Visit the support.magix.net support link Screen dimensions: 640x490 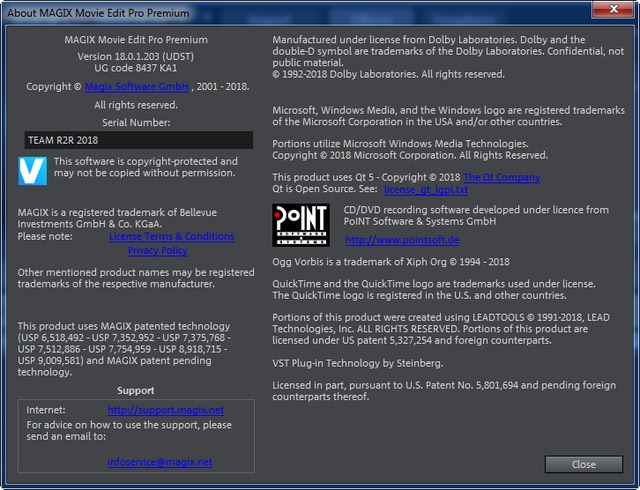165,410
